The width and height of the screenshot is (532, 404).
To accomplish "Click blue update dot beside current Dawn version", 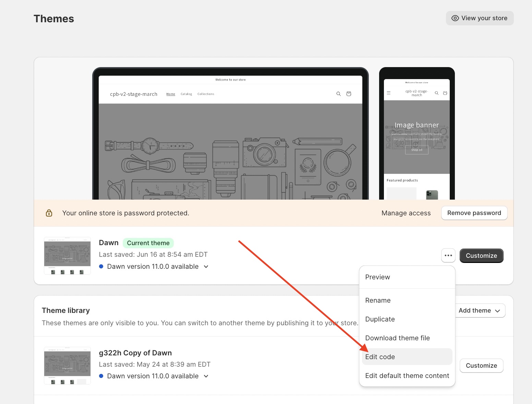I will (101, 266).
